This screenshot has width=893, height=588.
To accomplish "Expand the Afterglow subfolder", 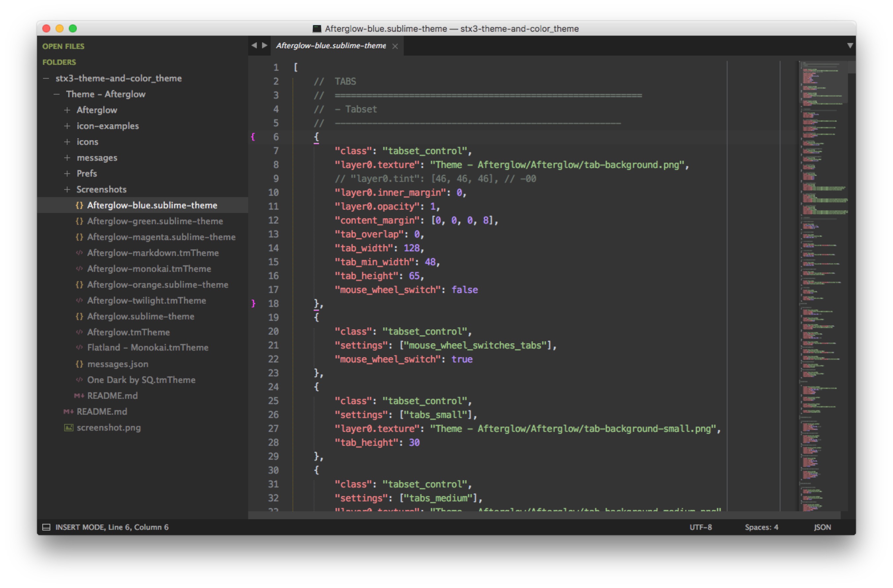I will point(67,110).
